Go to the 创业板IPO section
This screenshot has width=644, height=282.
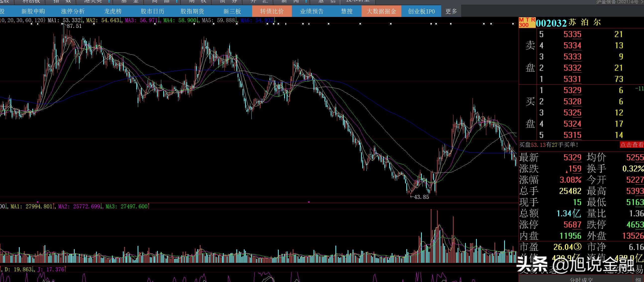tap(421, 11)
